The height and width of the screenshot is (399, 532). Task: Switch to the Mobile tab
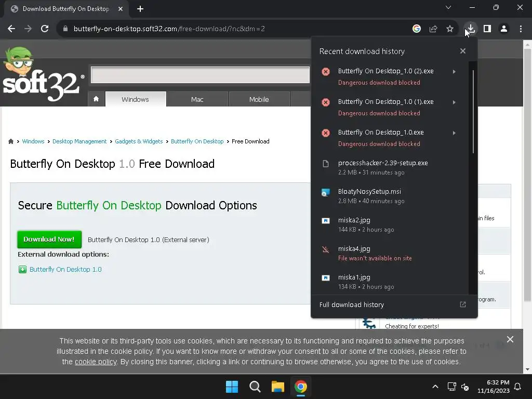259,99
